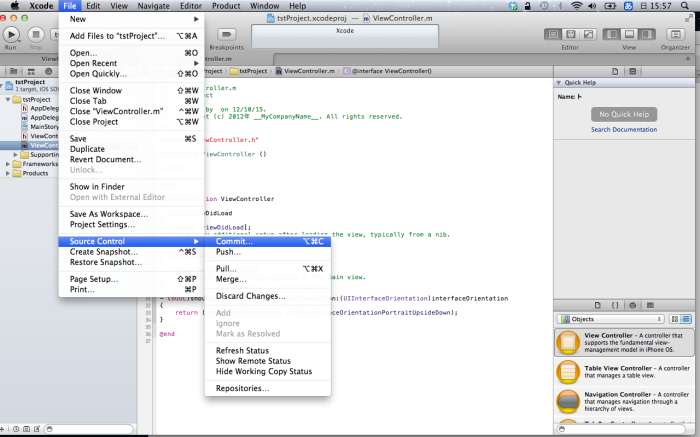Choose Discard Changes... menu item
Image resolution: width=700 pixels, height=437 pixels.
click(268, 296)
